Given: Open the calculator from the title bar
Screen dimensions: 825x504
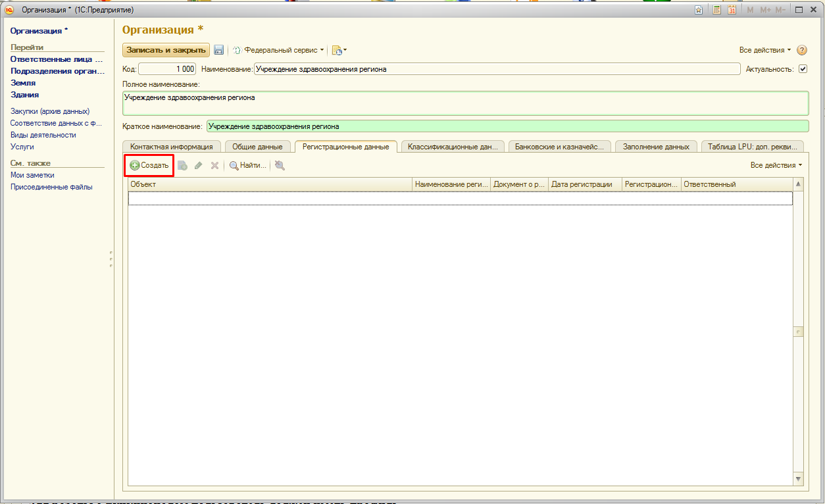Looking at the screenshot, I should tap(716, 10).
